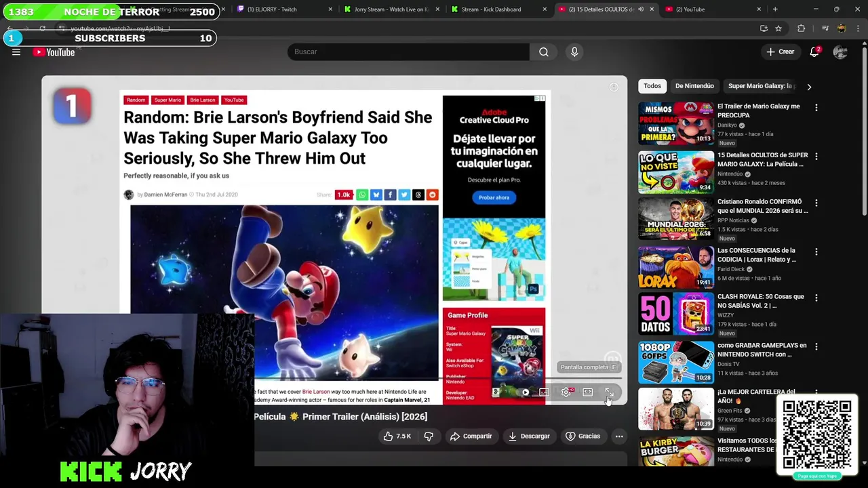
Task: Start voice search with microphone icon
Action: coord(574,52)
